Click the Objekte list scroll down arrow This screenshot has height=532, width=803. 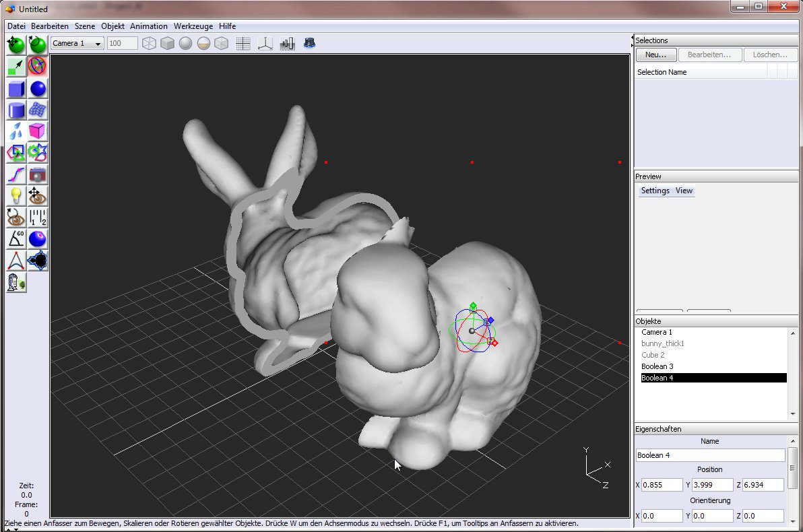(793, 413)
